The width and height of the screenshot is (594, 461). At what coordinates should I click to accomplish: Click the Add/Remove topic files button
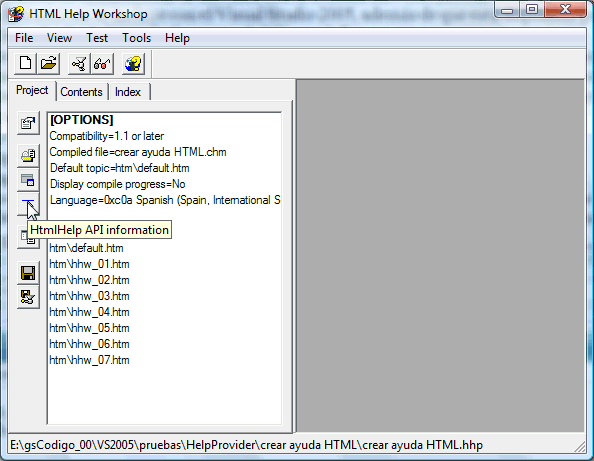point(28,155)
